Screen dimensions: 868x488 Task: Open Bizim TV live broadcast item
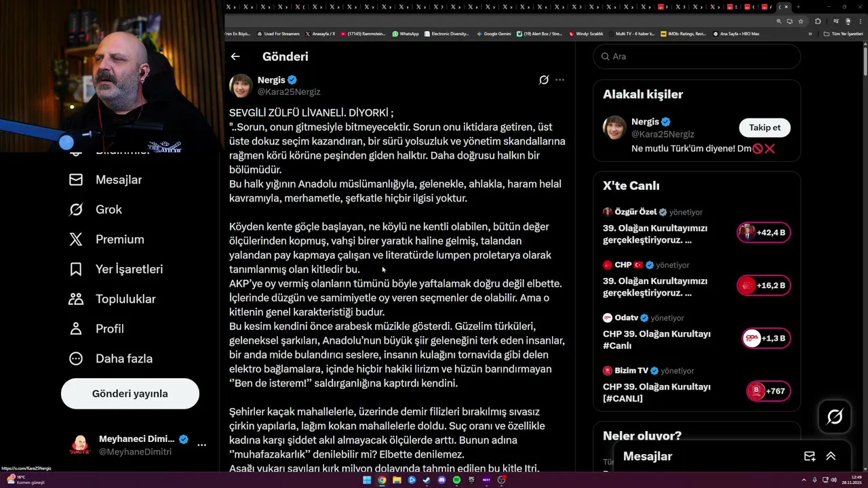(697, 384)
